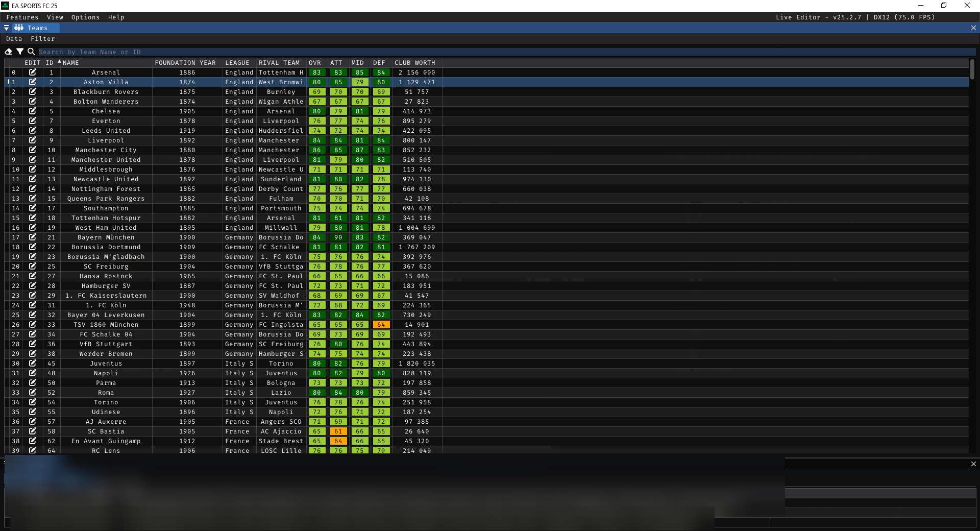Open the View menu
This screenshot has width=980, height=531.
pyautogui.click(x=55, y=17)
